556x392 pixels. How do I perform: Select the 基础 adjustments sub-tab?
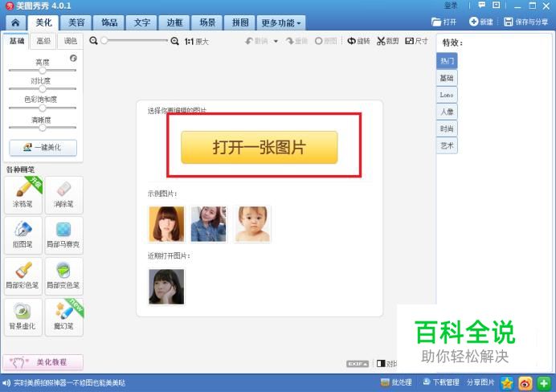(16, 41)
